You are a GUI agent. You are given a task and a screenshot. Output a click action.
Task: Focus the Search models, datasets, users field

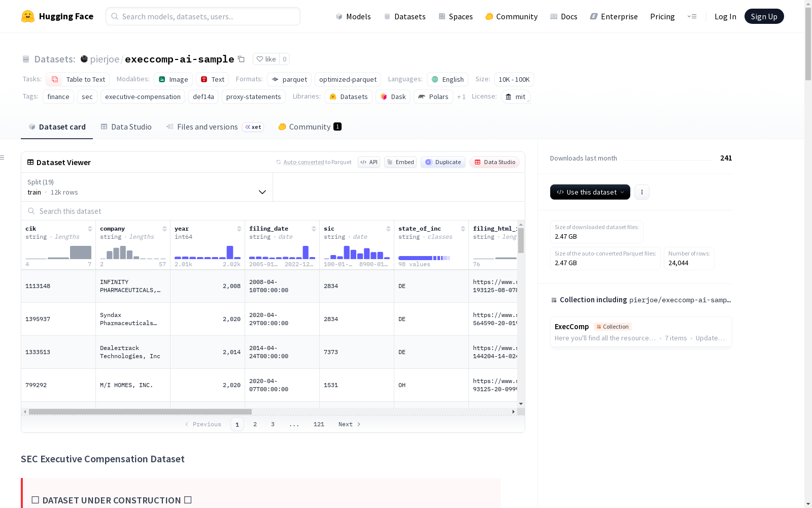(203, 16)
